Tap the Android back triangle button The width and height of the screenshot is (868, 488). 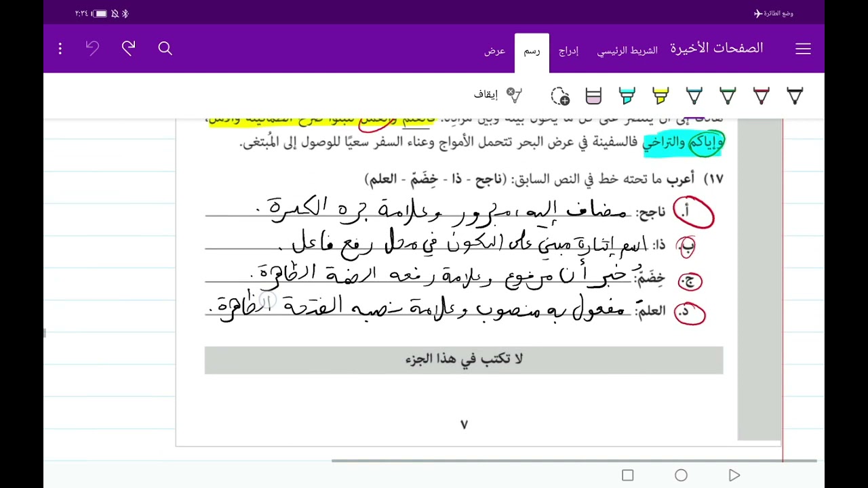click(x=734, y=475)
